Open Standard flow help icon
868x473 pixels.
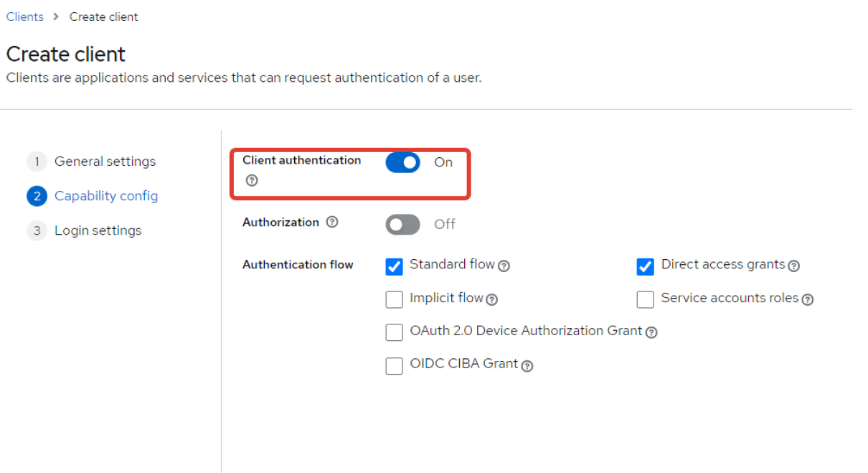[504, 266]
